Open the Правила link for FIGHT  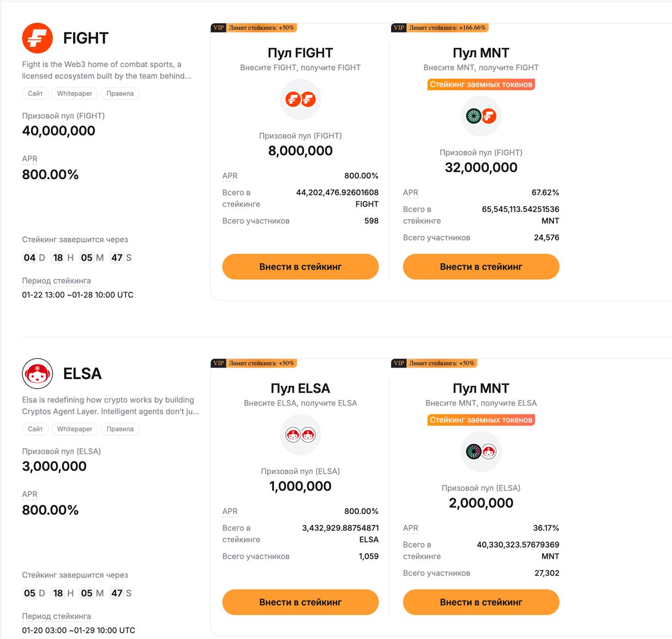pos(120,93)
